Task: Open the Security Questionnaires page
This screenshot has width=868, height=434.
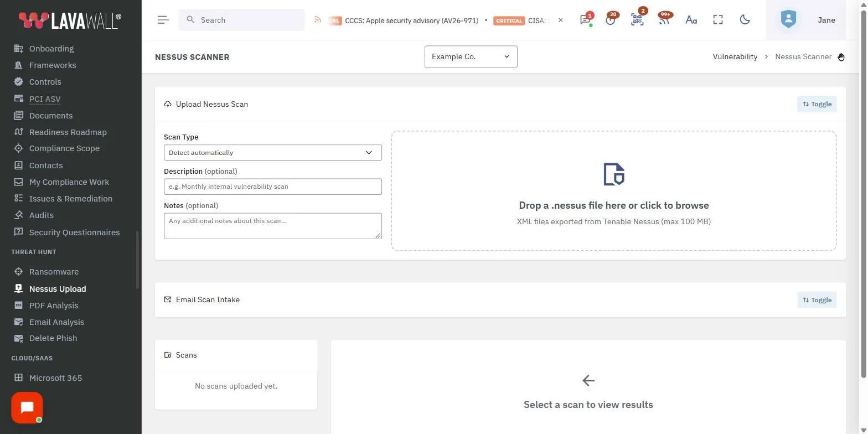Action: point(74,232)
